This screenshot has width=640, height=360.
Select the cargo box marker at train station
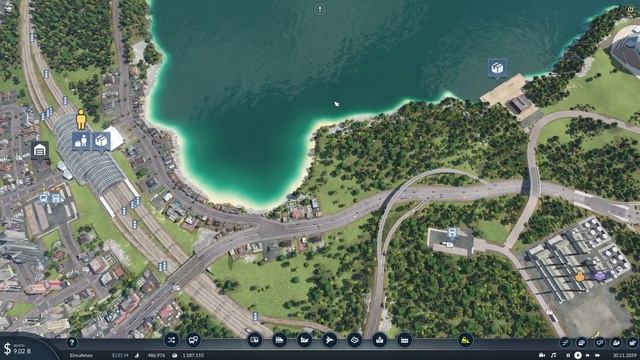coord(101,141)
